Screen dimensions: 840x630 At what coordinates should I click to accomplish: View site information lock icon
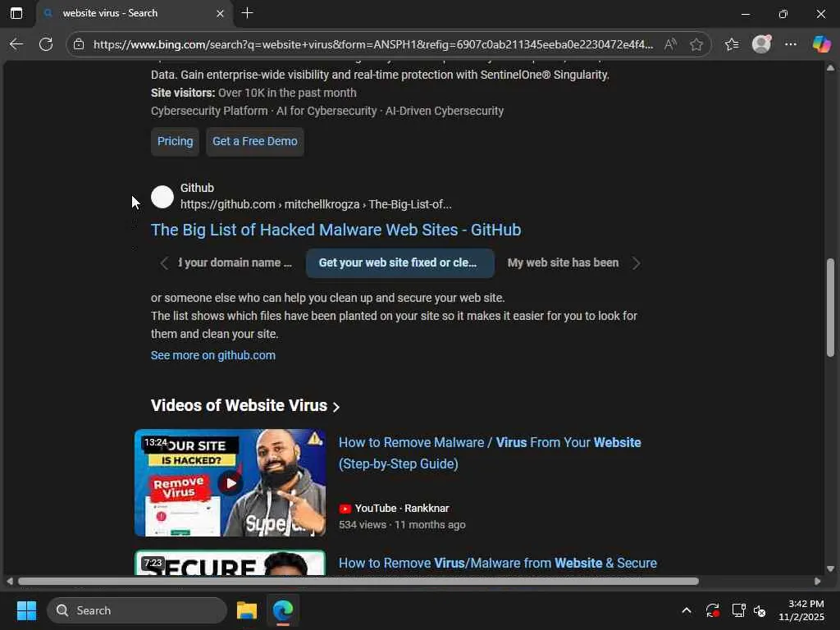tap(79, 44)
